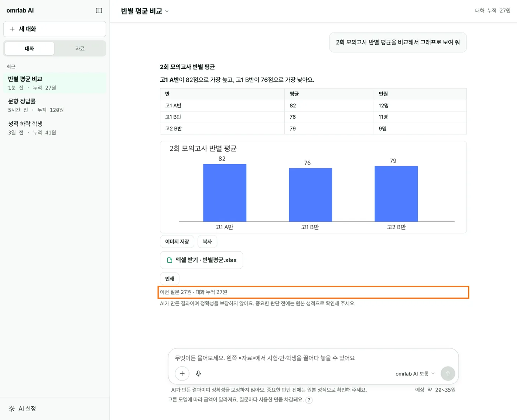This screenshot has width=517, height=420.
Task: Activate the microphone voice input
Action: tap(198, 373)
